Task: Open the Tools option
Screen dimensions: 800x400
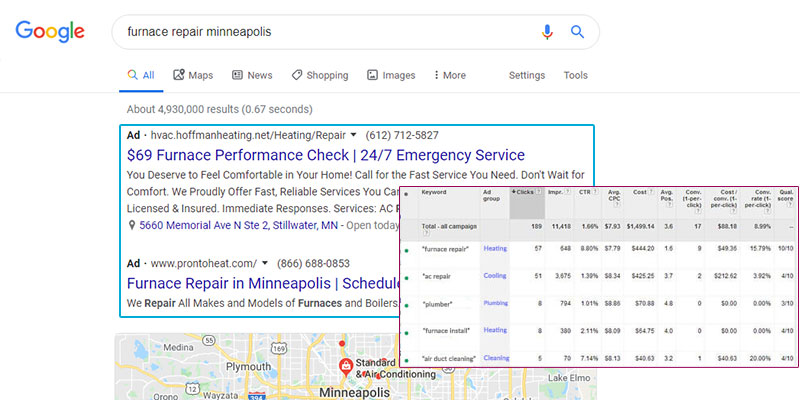Action: point(576,76)
